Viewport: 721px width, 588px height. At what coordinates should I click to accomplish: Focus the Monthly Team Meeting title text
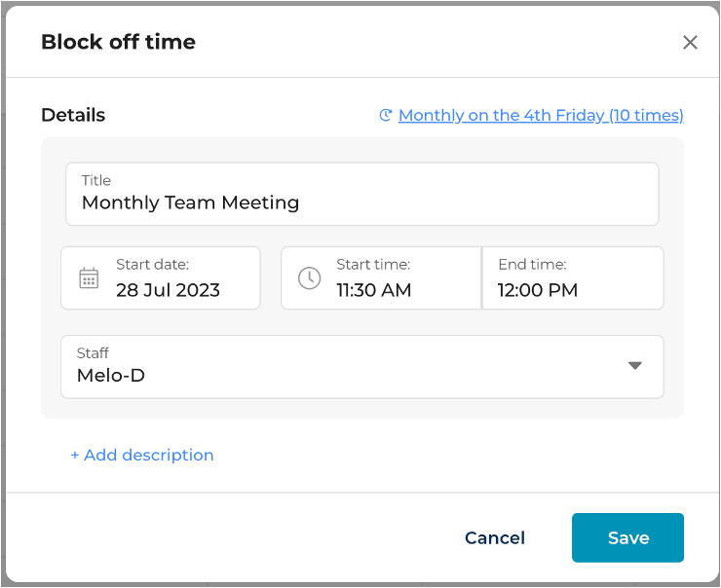click(x=190, y=202)
